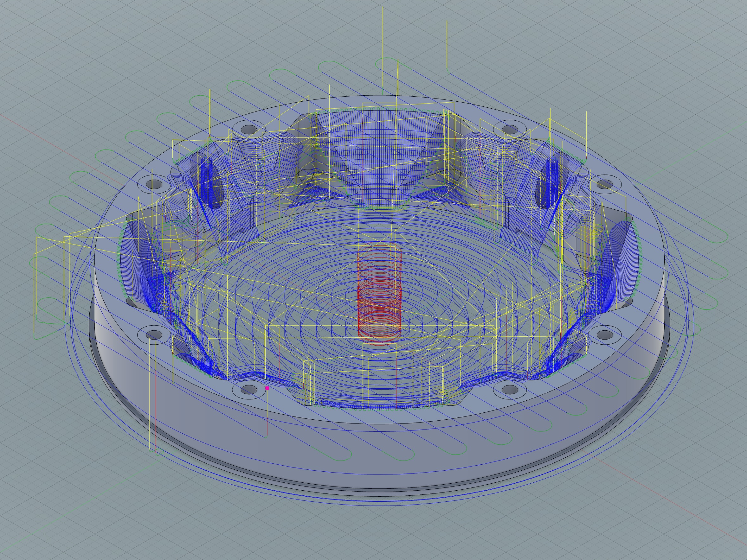Click the small center hole at helix base
747x560 pixels.
pos(380,334)
